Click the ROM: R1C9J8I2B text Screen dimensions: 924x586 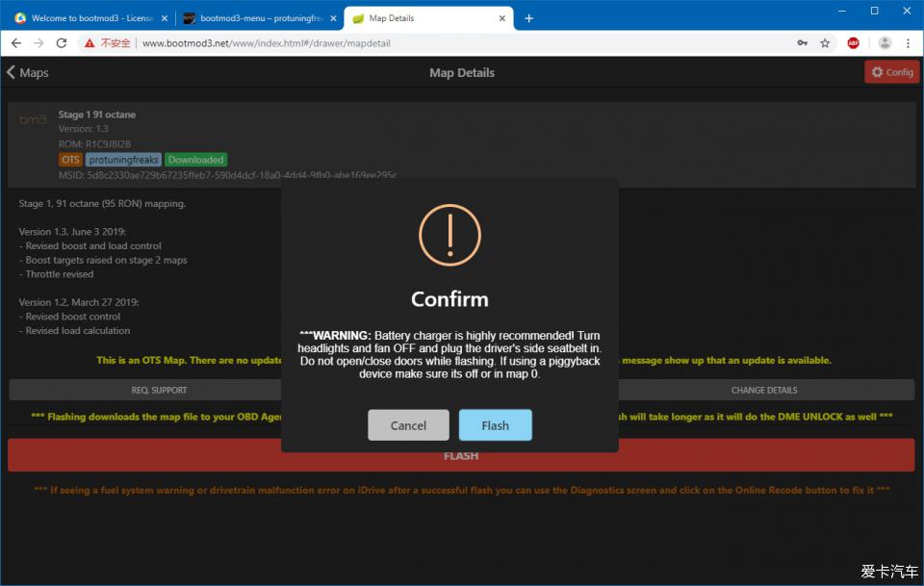point(94,143)
